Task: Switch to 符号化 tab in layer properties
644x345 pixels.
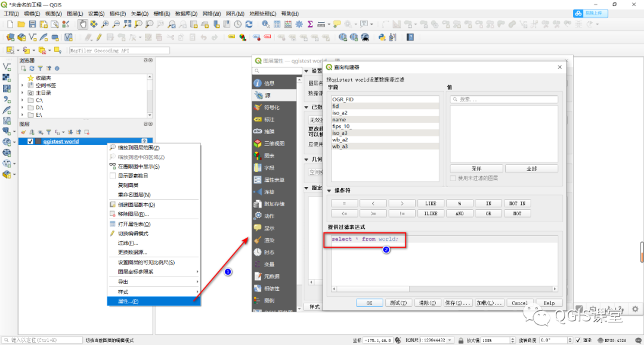Action: point(274,107)
